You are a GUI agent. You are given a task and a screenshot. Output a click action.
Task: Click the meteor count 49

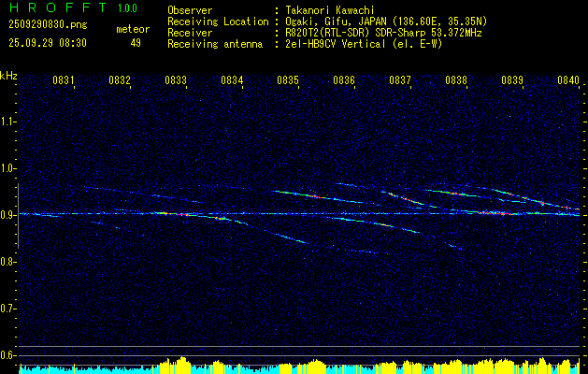(x=136, y=43)
